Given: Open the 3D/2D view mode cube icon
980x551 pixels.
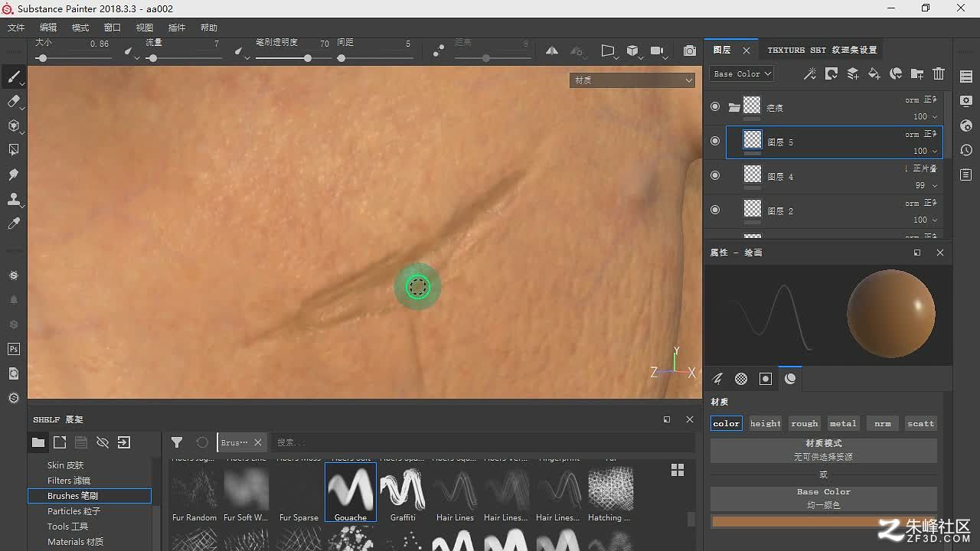Looking at the screenshot, I should pos(633,51).
